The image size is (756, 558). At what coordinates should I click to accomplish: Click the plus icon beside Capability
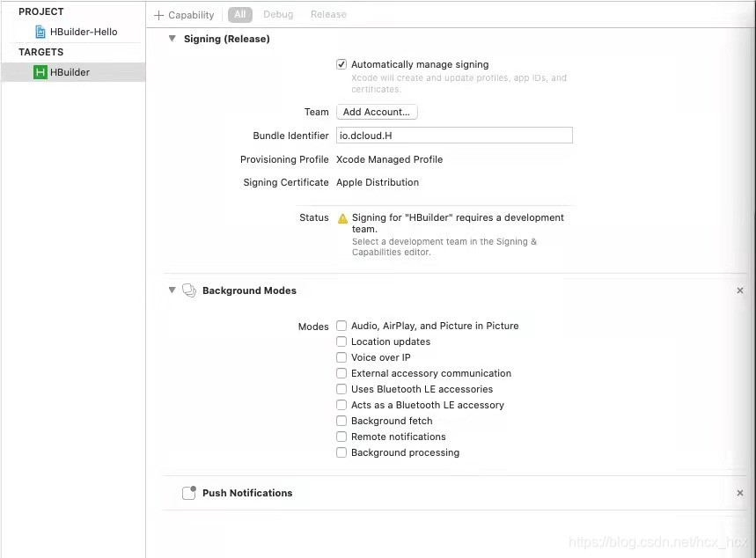[x=158, y=16]
